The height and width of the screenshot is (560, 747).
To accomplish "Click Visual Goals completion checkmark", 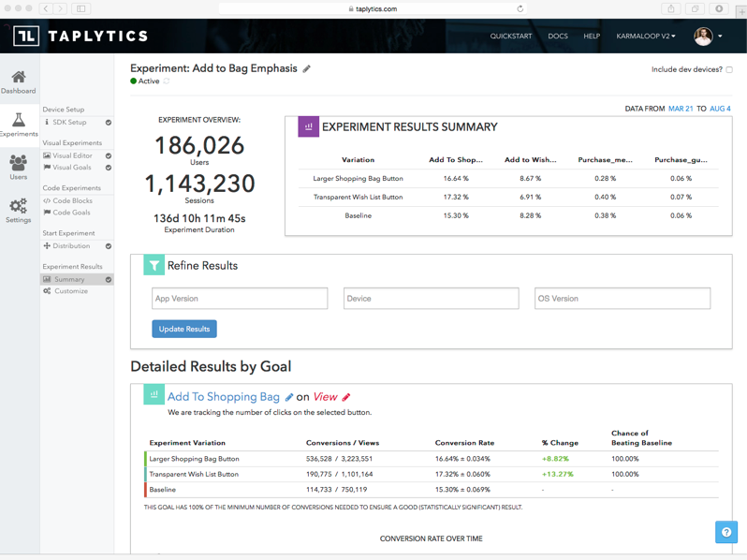I will [109, 168].
